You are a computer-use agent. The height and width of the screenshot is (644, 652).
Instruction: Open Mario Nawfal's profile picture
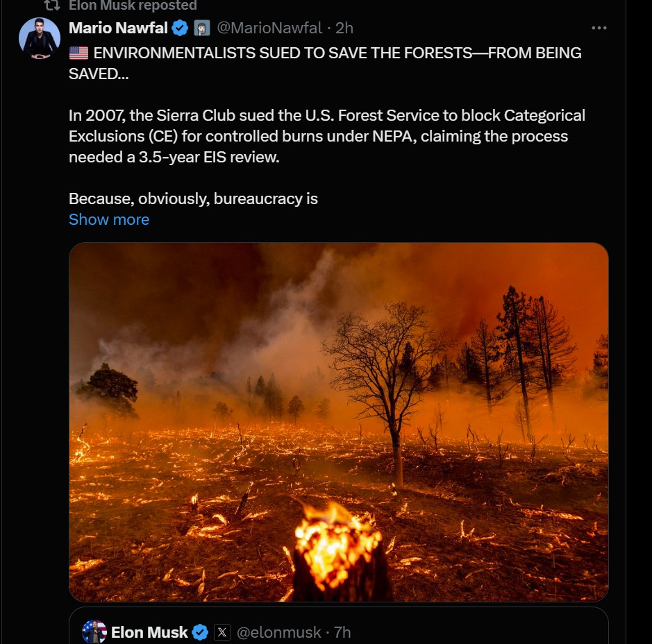pyautogui.click(x=39, y=38)
